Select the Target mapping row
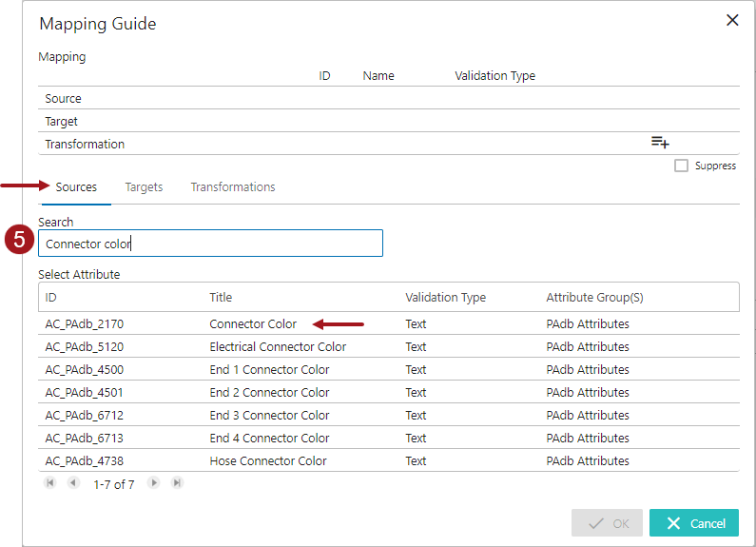This screenshot has width=756, height=547. coord(62,122)
